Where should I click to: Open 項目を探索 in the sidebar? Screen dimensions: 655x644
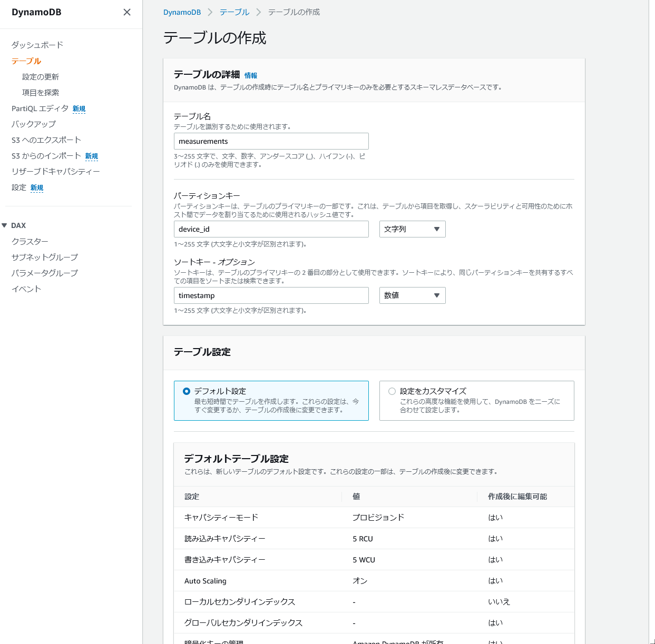pos(41,93)
